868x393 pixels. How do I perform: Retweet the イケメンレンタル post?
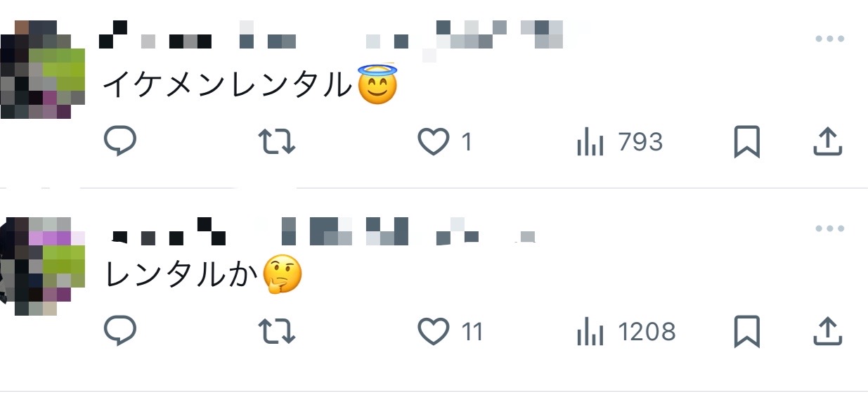277,141
